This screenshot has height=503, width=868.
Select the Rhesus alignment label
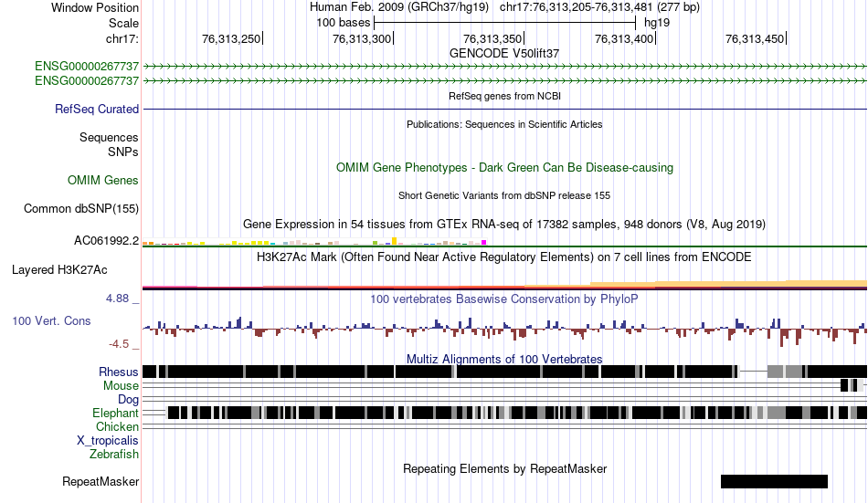click(x=119, y=372)
